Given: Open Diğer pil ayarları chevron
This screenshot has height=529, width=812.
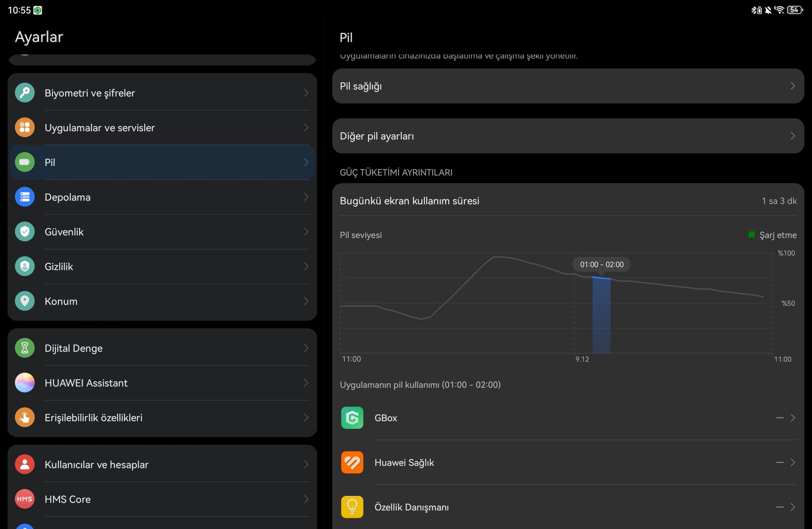Looking at the screenshot, I should click(792, 136).
